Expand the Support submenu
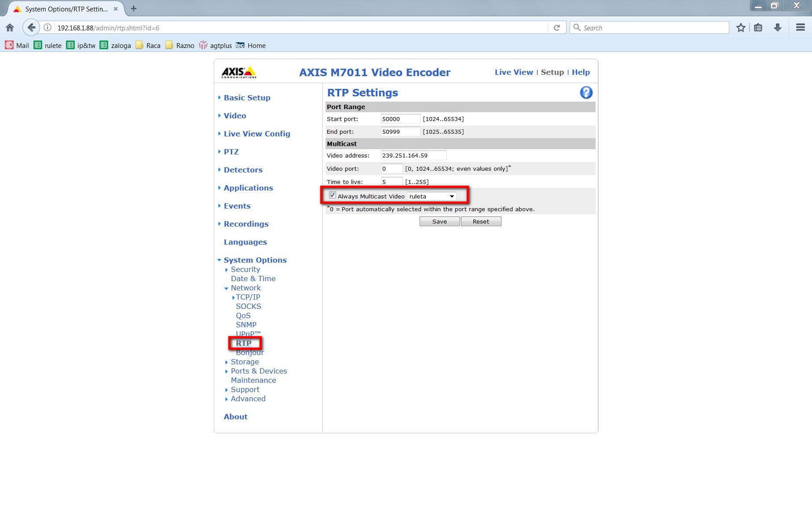This screenshot has width=812, height=528. click(245, 389)
